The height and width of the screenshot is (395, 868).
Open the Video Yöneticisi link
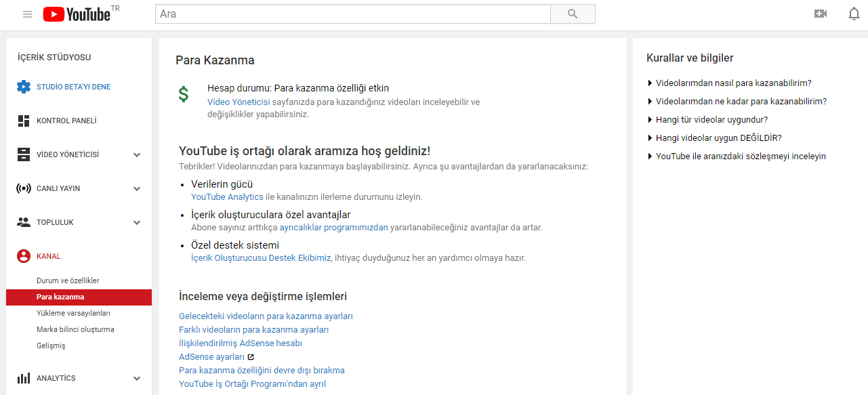[x=239, y=102]
